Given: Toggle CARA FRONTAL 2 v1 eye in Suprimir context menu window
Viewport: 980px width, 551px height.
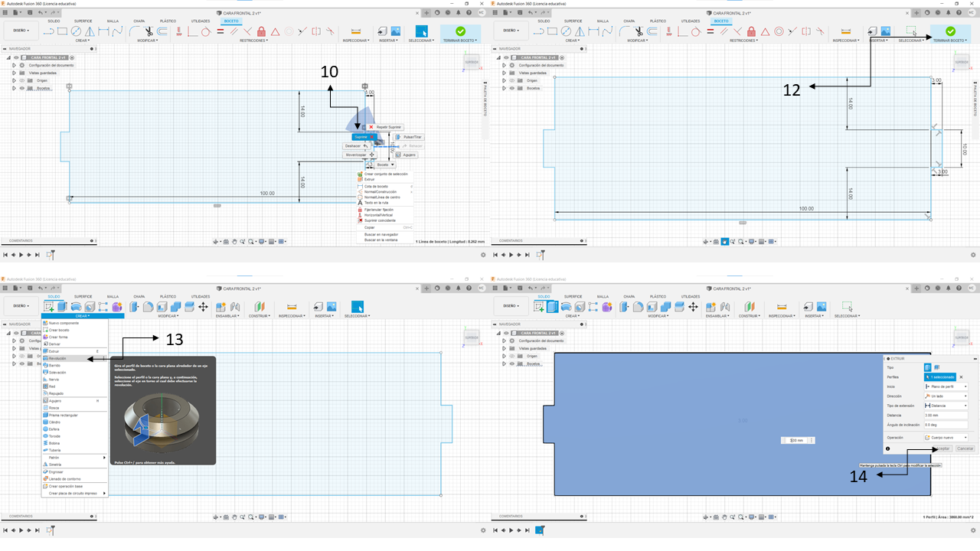Looking at the screenshot, I should pyautogui.click(x=15, y=57).
